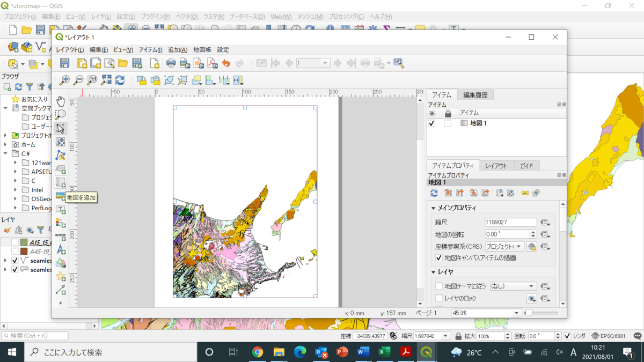This screenshot has height=362, width=644.
Task: Click the Lock selected items icon
Action: tap(142, 80)
